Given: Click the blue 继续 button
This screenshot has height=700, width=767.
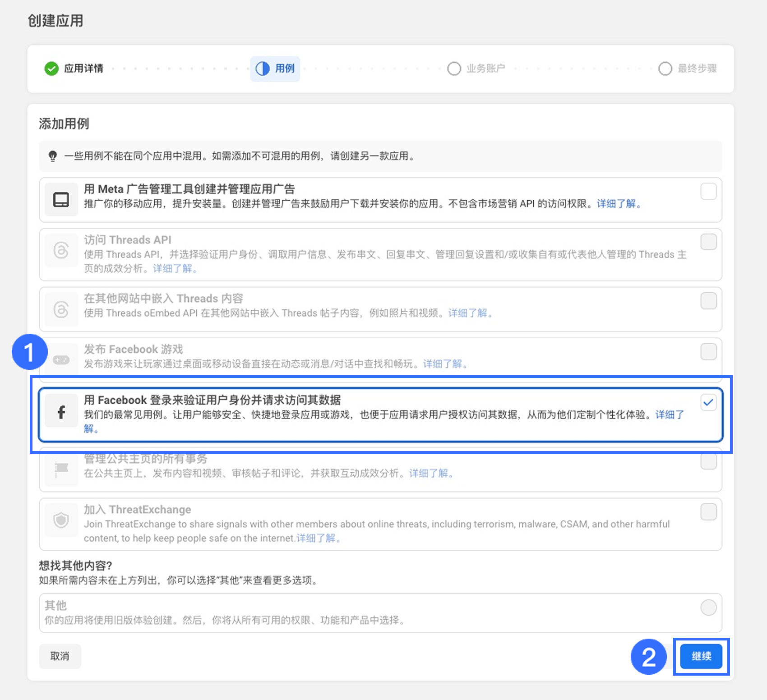Looking at the screenshot, I should pos(701,656).
